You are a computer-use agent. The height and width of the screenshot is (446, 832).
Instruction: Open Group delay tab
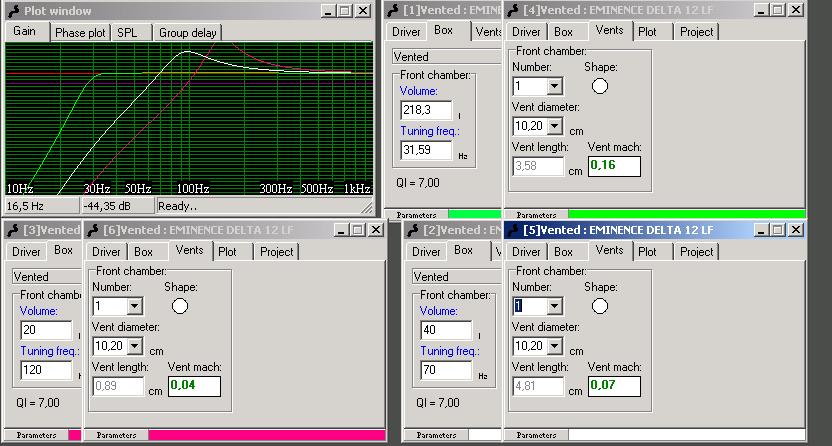tap(187, 33)
